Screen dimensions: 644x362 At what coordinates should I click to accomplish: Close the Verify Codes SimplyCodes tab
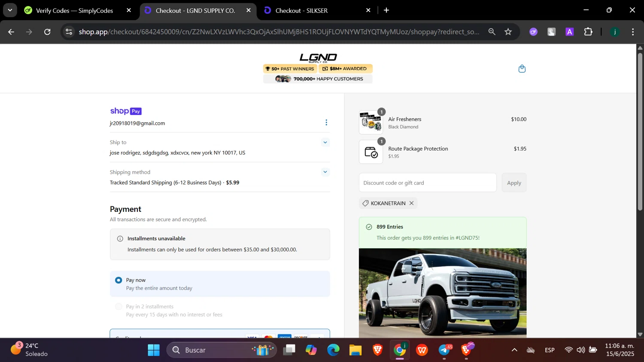[129, 10]
